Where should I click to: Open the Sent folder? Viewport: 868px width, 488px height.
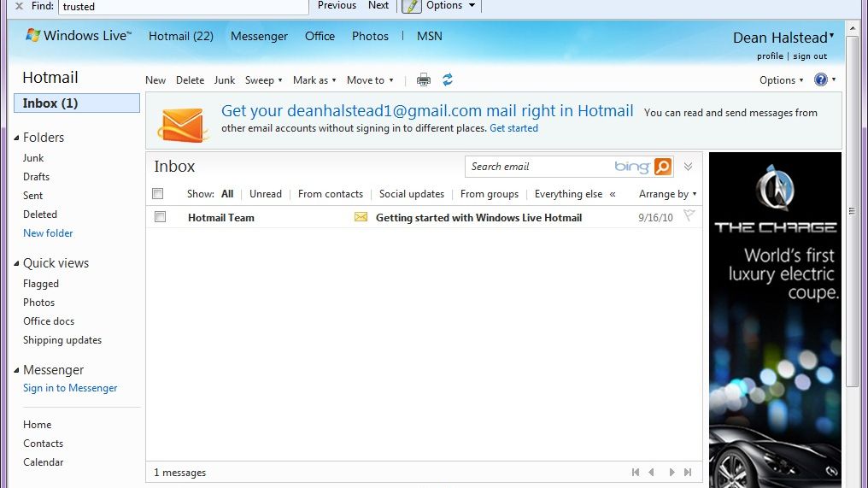pos(32,196)
